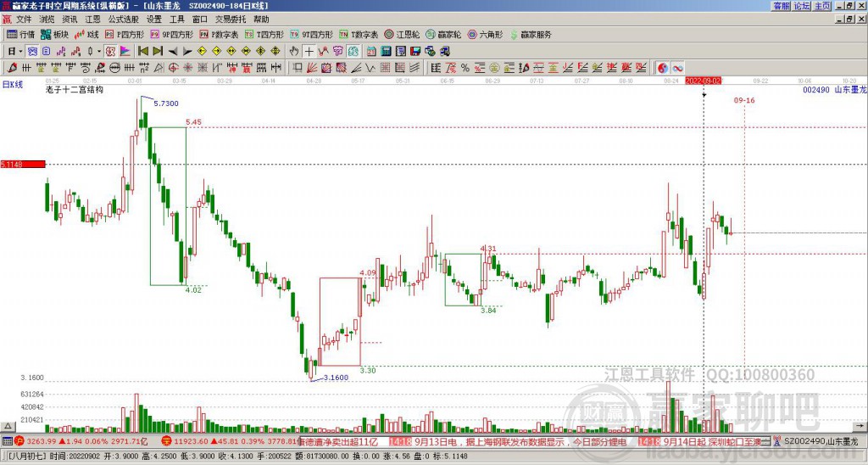Open the 浏览 menu
This screenshot has height=465, width=868.
tap(47, 20)
